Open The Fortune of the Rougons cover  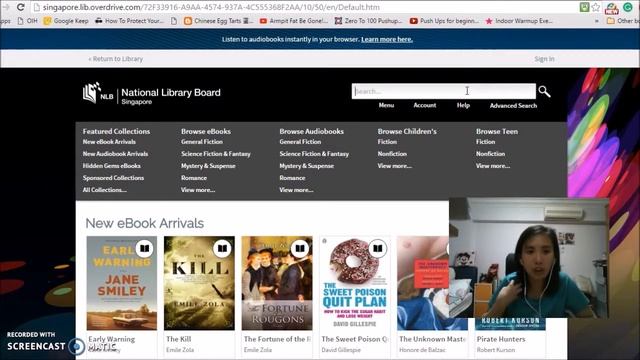pos(277,283)
